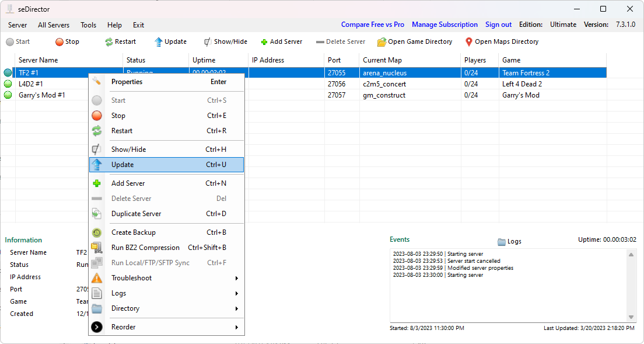644x344 pixels.
Task: Click the red Stop icon in toolbar
Action: click(60, 42)
